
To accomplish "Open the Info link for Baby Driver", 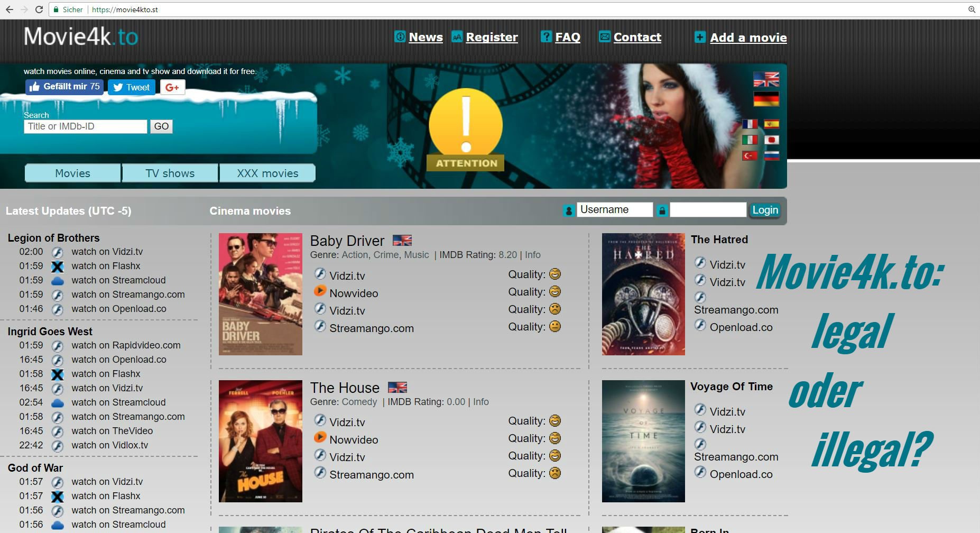I will point(533,255).
